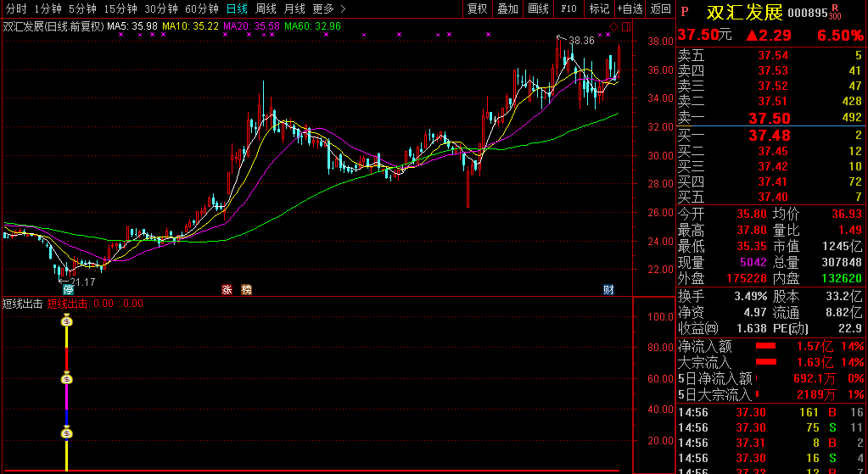Click the 38.36 high price label on chart

(581, 41)
